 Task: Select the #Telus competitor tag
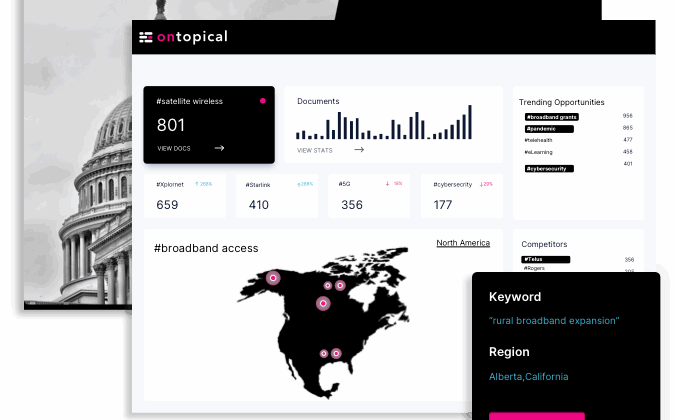[x=546, y=259]
